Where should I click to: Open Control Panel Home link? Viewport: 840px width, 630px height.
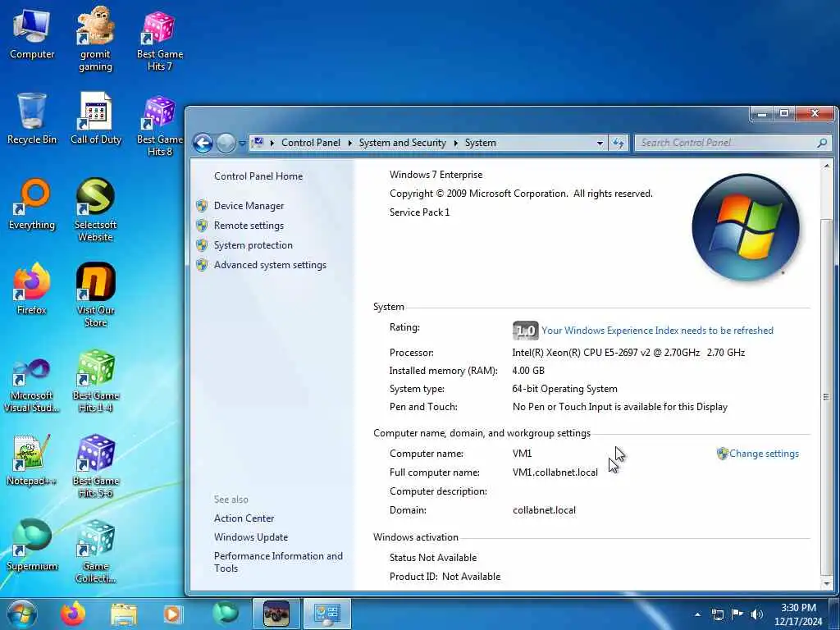258,176
